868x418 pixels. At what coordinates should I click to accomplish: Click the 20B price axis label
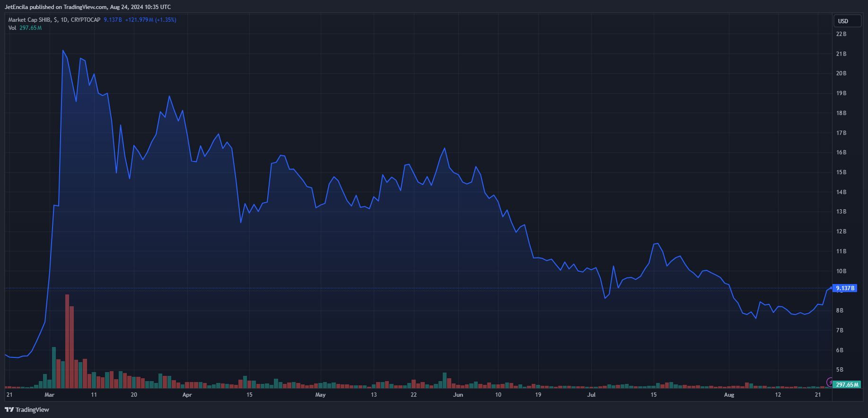click(841, 73)
